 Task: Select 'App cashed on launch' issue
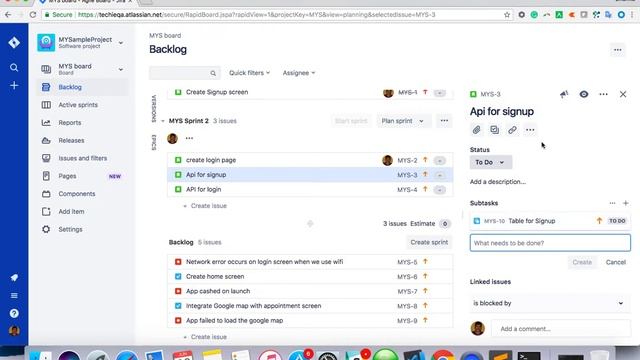(x=310, y=291)
